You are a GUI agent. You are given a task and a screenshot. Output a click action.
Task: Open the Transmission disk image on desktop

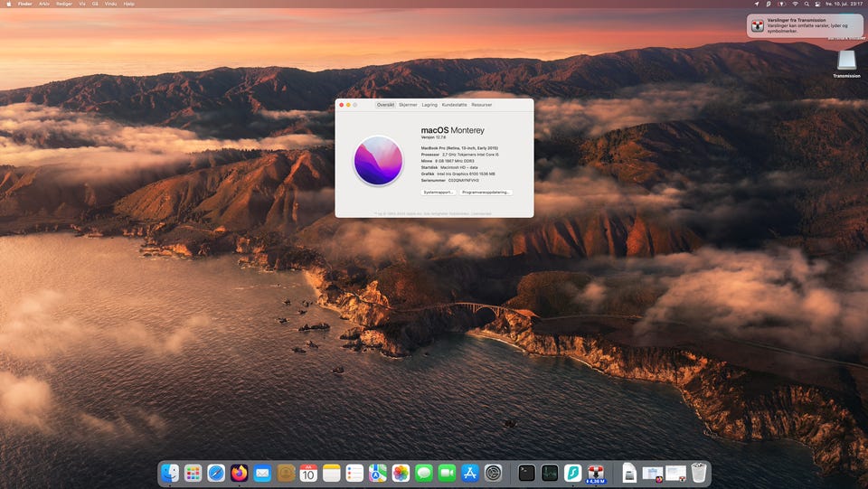point(846,62)
